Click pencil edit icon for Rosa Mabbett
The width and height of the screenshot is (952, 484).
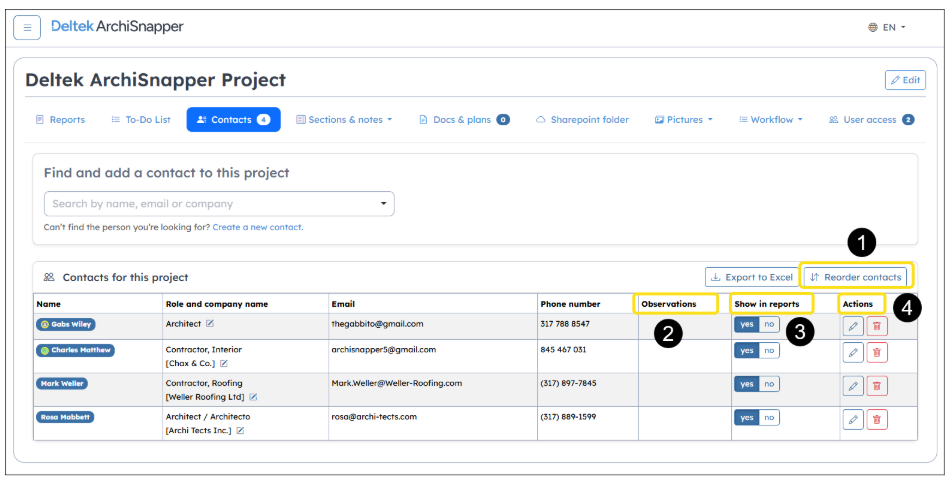(853, 420)
